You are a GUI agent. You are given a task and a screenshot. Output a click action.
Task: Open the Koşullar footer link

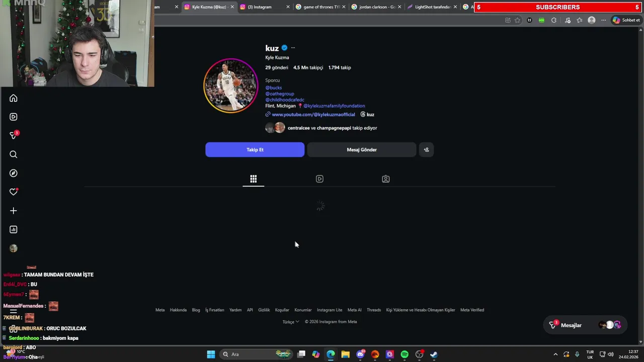282,310
